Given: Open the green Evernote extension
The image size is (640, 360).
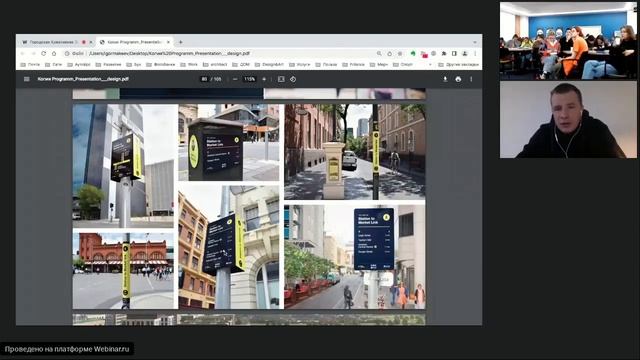Looking at the screenshot, I should [413, 53].
